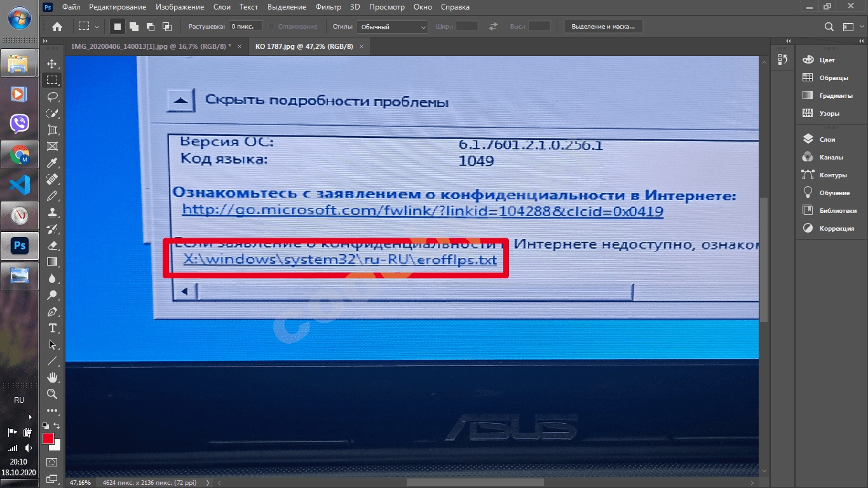Select the Gradient tool
This screenshot has height=488, width=868.
tap(53, 262)
